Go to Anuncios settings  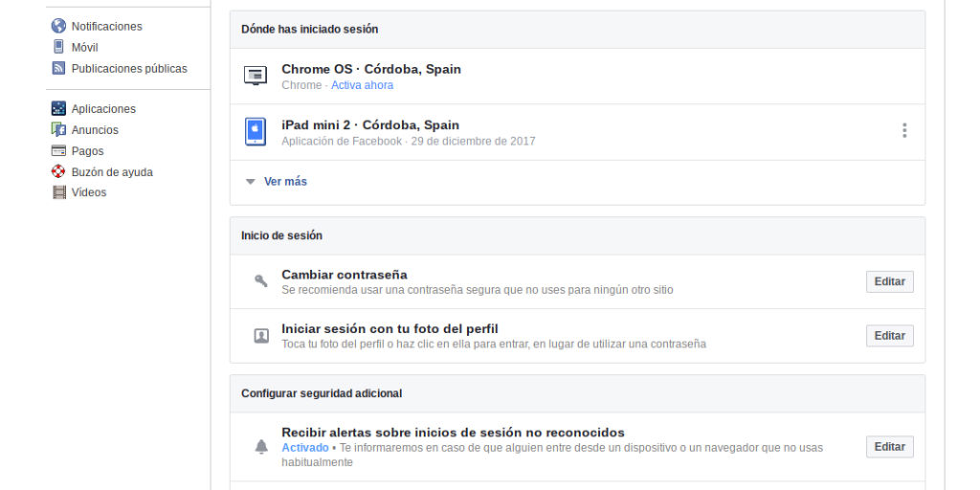95,130
